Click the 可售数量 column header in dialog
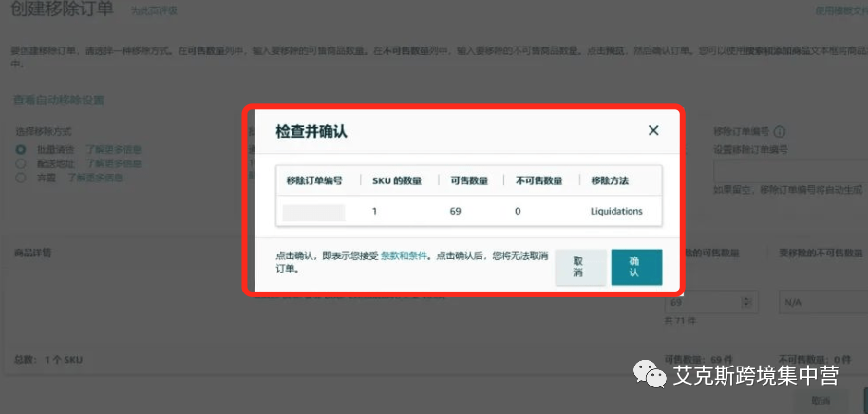 [469, 180]
